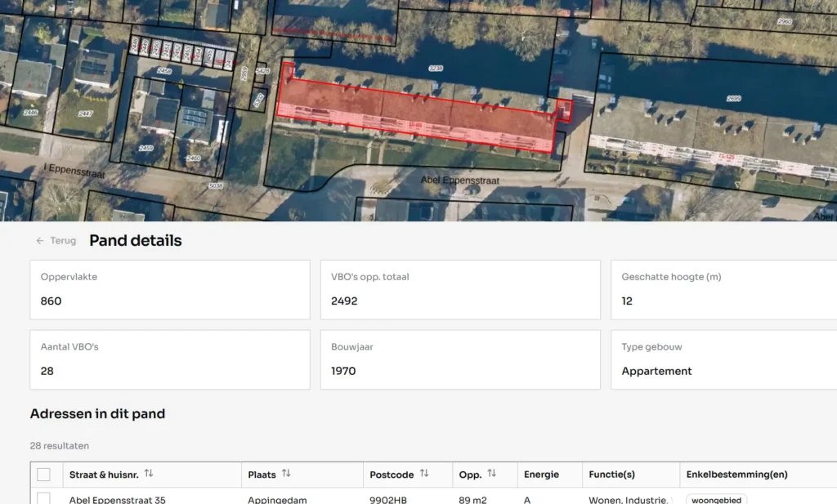837x504 pixels.
Task: Click the Enkelbestemming(en) column header
Action: pos(736,475)
